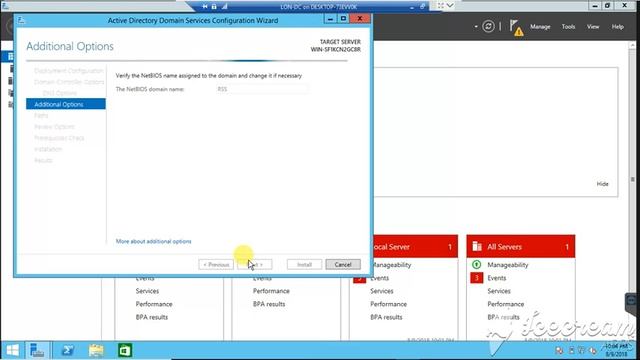Click the lock icon in VM connection bar
The width and height of the screenshot is (640, 360).
(214, 7)
